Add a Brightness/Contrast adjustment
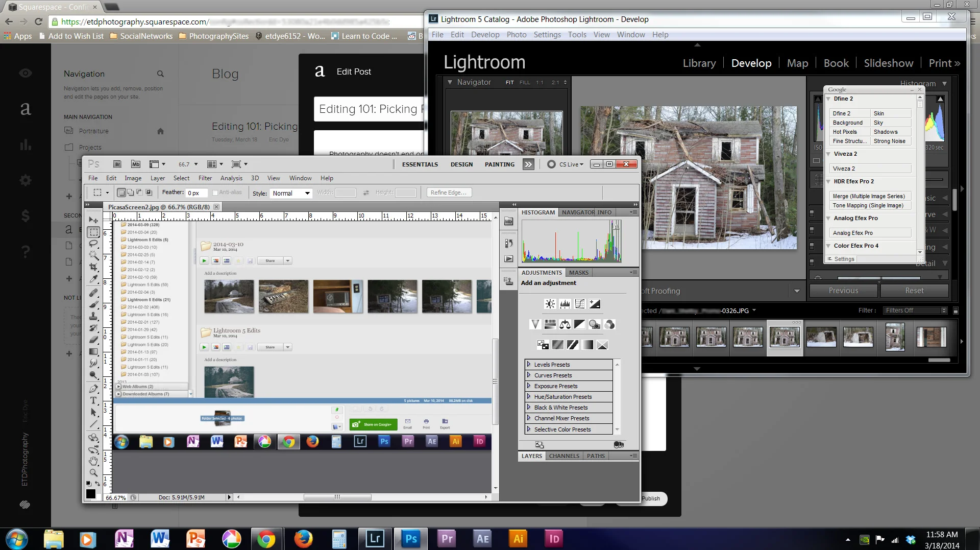The width and height of the screenshot is (980, 550). click(550, 304)
